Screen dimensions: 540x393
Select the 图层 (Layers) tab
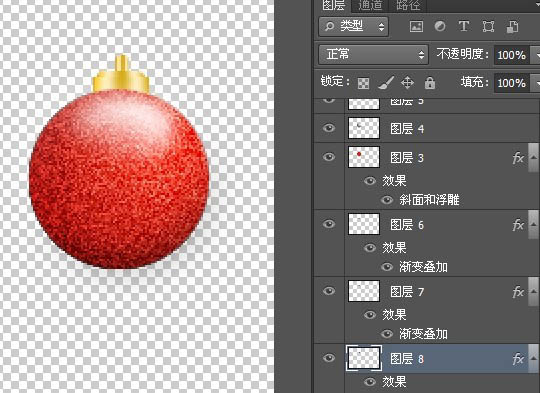point(333,5)
